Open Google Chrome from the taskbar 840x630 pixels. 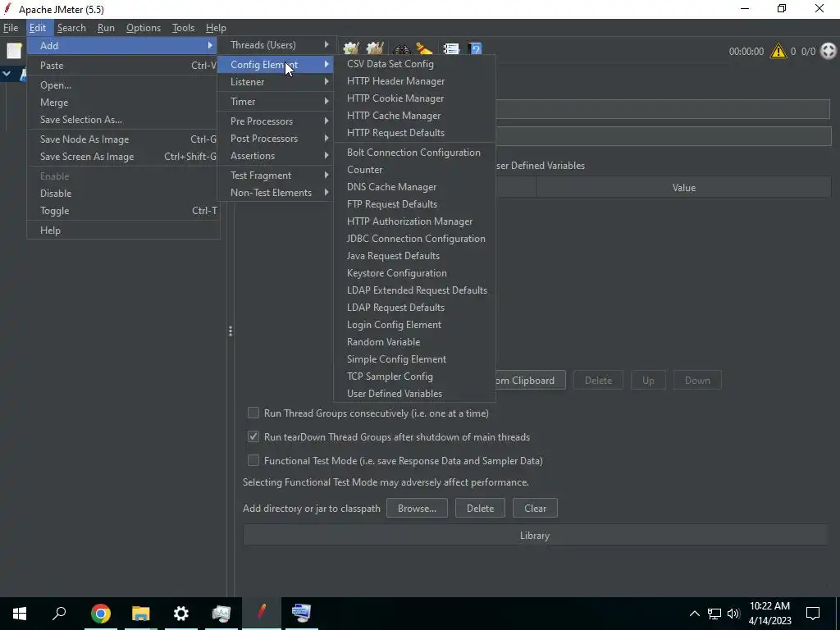click(x=101, y=614)
